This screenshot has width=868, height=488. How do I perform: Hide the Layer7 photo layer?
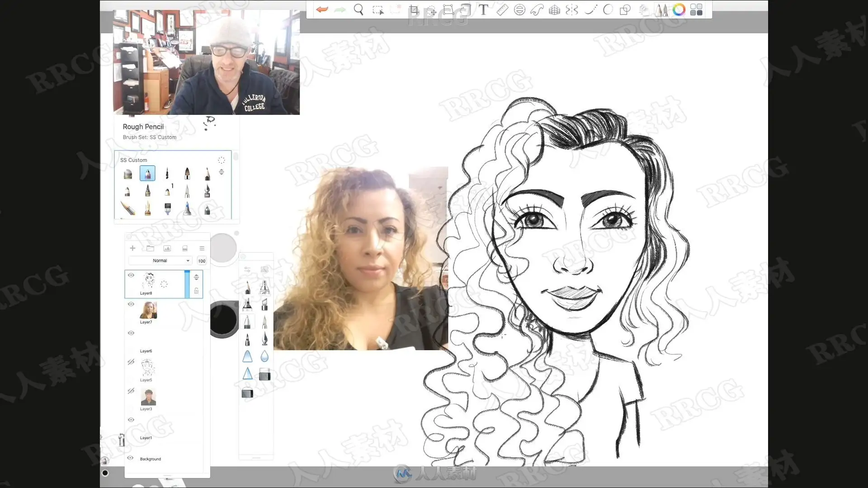tap(131, 304)
